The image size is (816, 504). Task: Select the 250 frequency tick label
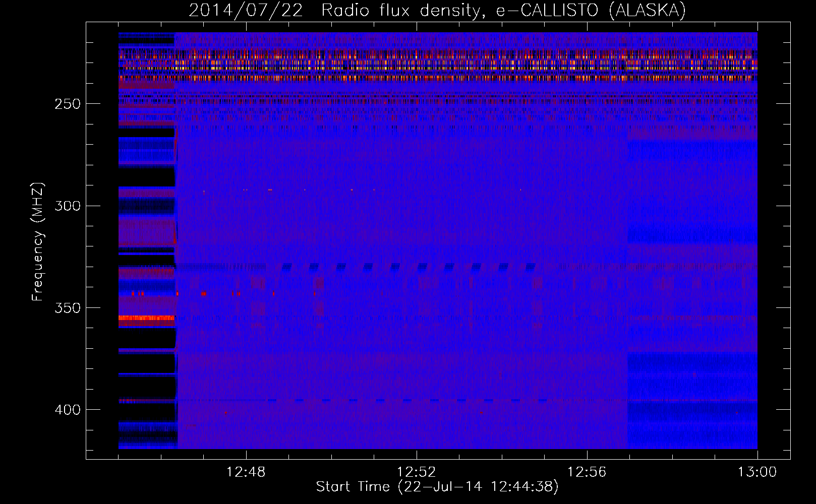point(68,104)
